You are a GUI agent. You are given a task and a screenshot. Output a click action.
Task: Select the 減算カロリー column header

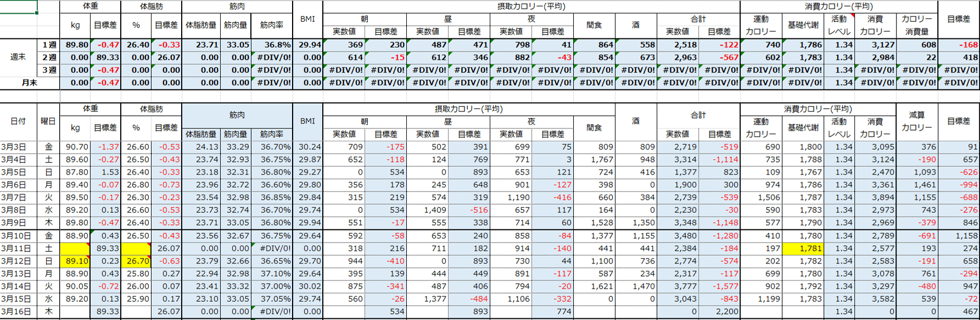(916, 121)
